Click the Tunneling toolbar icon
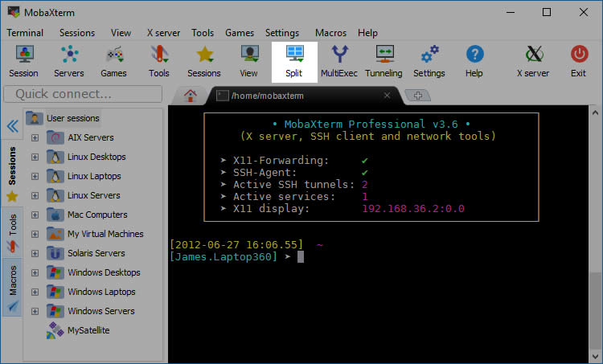603x364 pixels. click(x=384, y=60)
